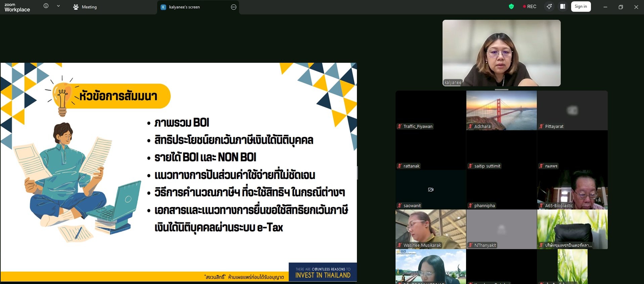This screenshot has width=644, height=284.
Task: Click the divider handle right of shared slide
Action: tap(358, 173)
